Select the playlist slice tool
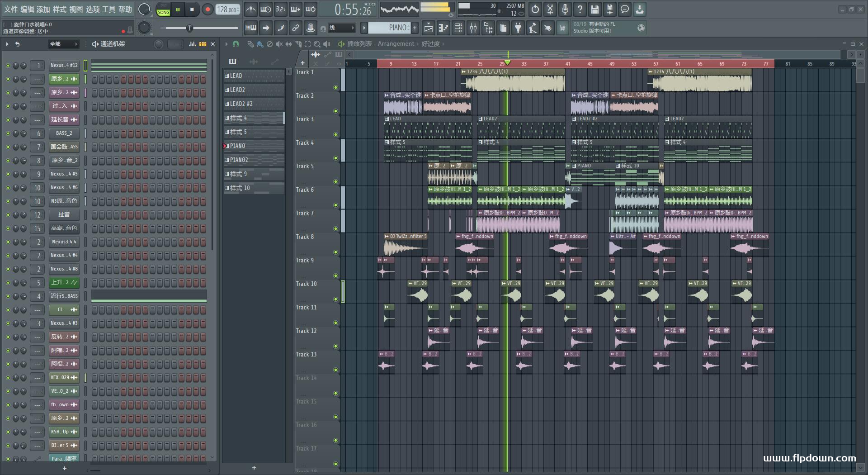The height and width of the screenshot is (475, 868). tap(298, 44)
